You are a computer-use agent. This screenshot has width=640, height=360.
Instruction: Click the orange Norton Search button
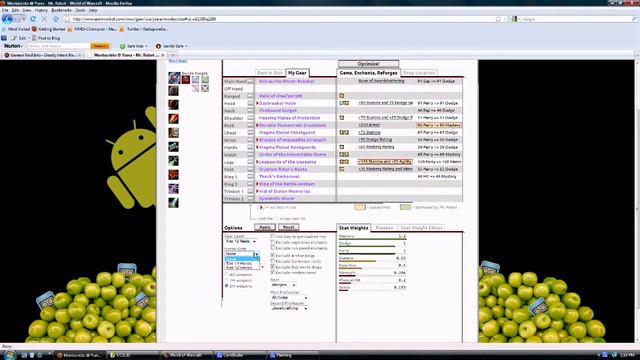click(100, 46)
